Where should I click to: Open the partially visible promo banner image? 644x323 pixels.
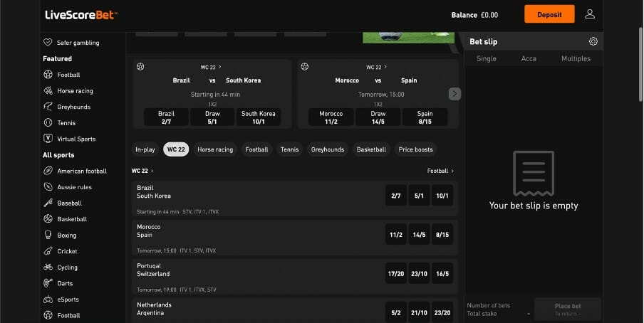408,37
